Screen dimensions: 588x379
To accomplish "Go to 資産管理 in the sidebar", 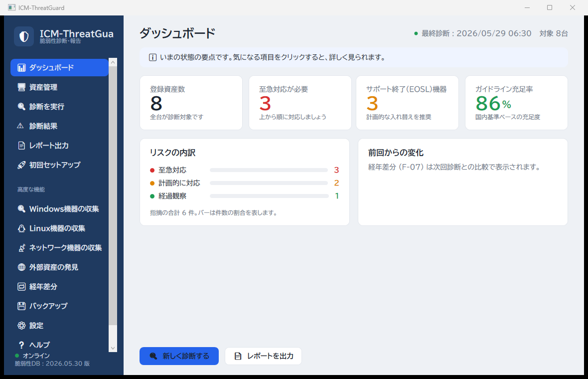I will click(59, 87).
